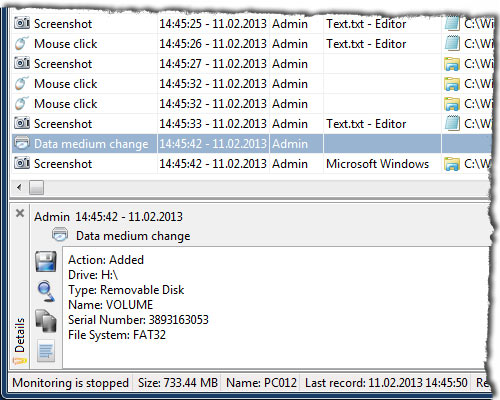Click the Last record status field
Viewport: 500px width, 400px height.
click(386, 383)
